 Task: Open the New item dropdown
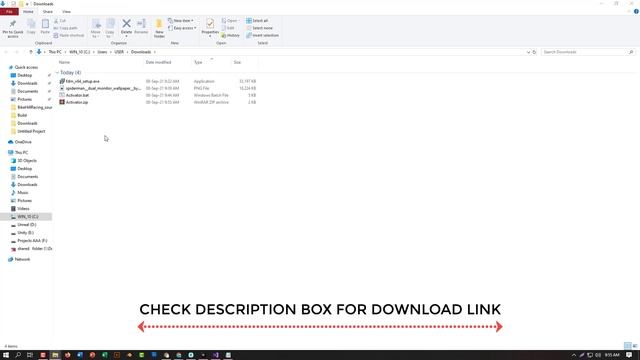pyautogui.click(x=180, y=20)
